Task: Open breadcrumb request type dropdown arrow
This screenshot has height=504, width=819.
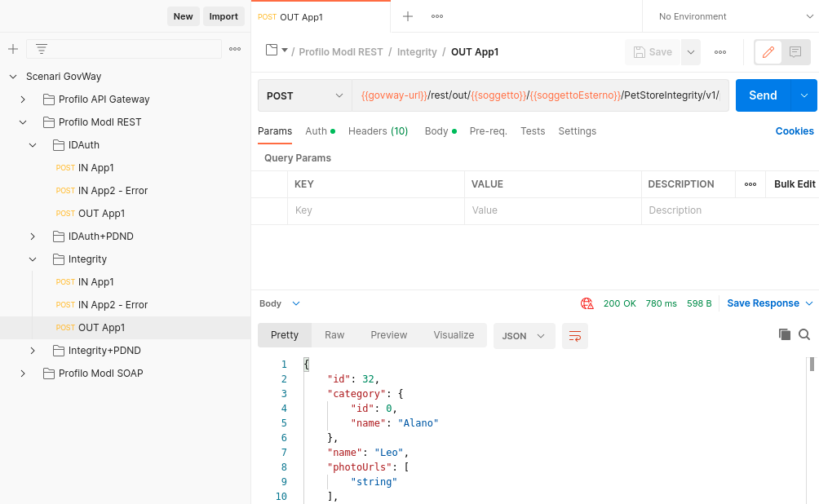Action: click(285, 50)
